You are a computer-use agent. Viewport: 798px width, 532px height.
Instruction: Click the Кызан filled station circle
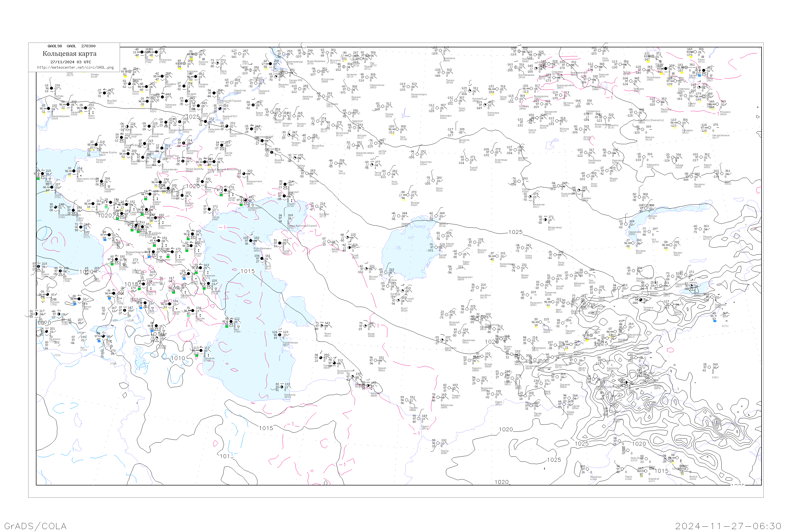280,243
